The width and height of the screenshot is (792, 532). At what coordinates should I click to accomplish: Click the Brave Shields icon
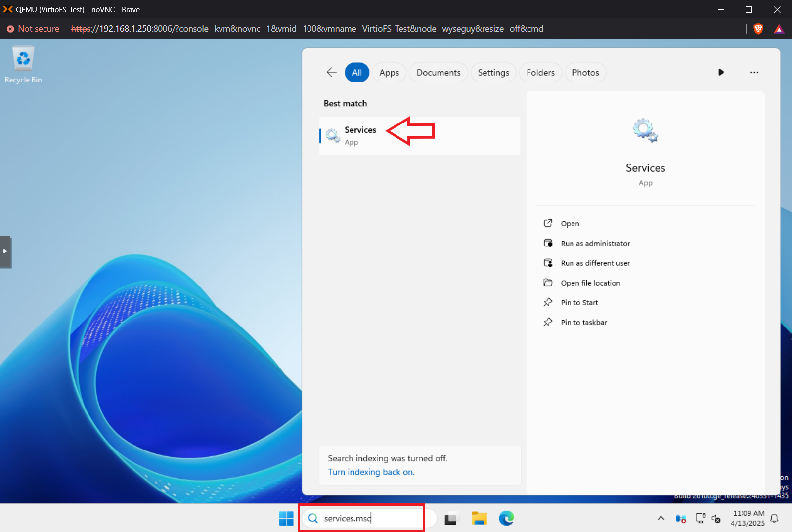(758, 29)
